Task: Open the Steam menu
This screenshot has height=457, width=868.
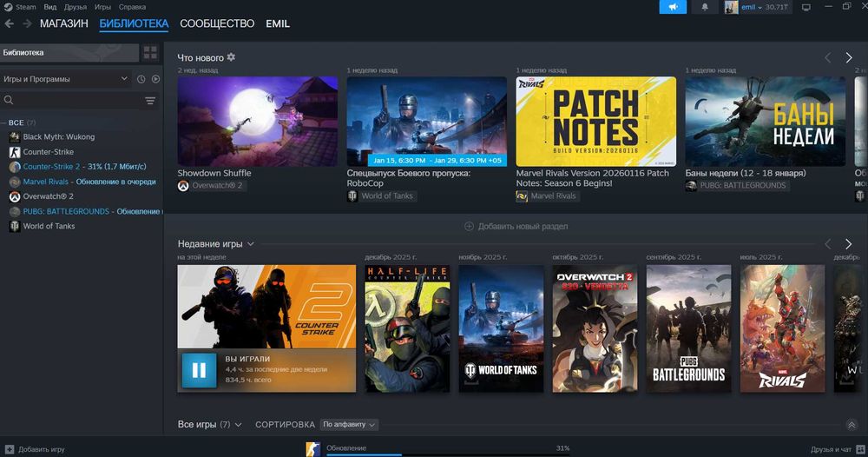Action: (25, 7)
